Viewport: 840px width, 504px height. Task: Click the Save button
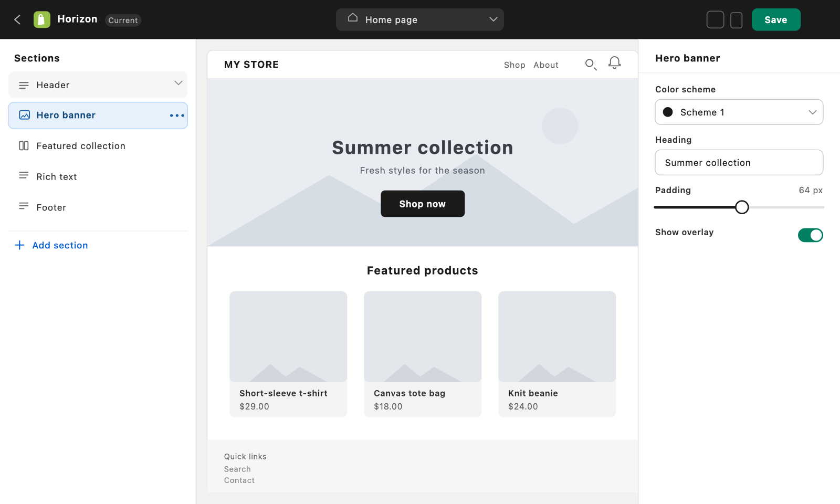click(x=776, y=19)
